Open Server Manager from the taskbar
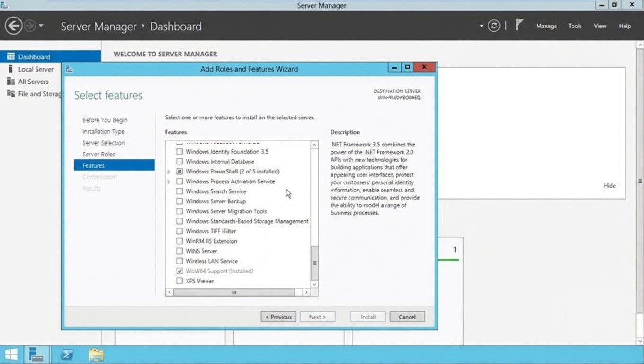 tap(36, 355)
